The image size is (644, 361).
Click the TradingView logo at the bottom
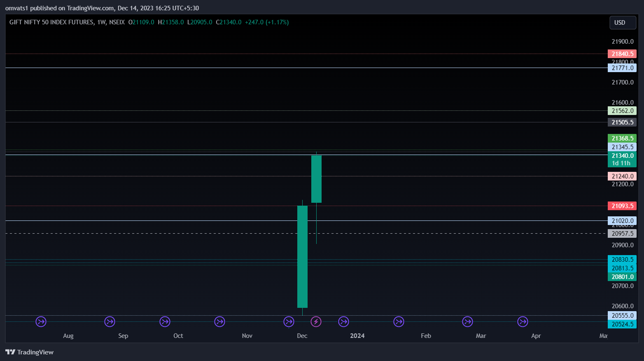(x=29, y=352)
